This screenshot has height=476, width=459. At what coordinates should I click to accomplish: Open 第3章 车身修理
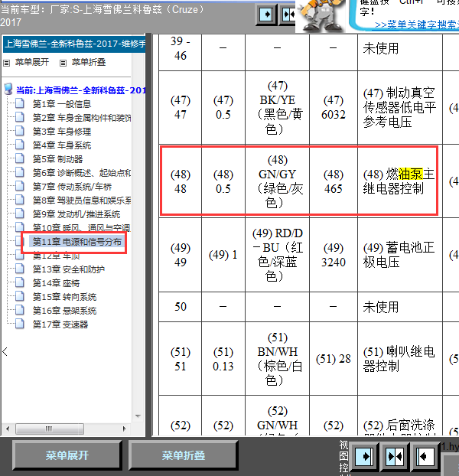pos(62,132)
